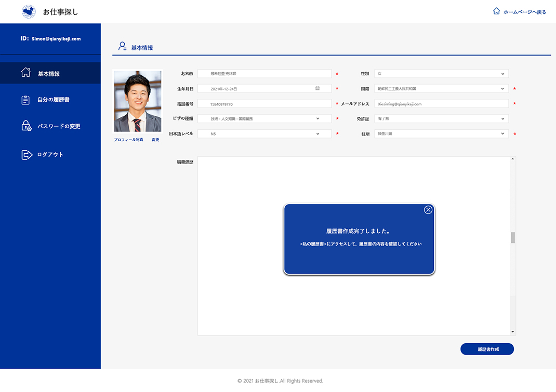Click the person icon beside 基本情報 heading
This screenshot has height=392, width=556.
click(x=122, y=47)
